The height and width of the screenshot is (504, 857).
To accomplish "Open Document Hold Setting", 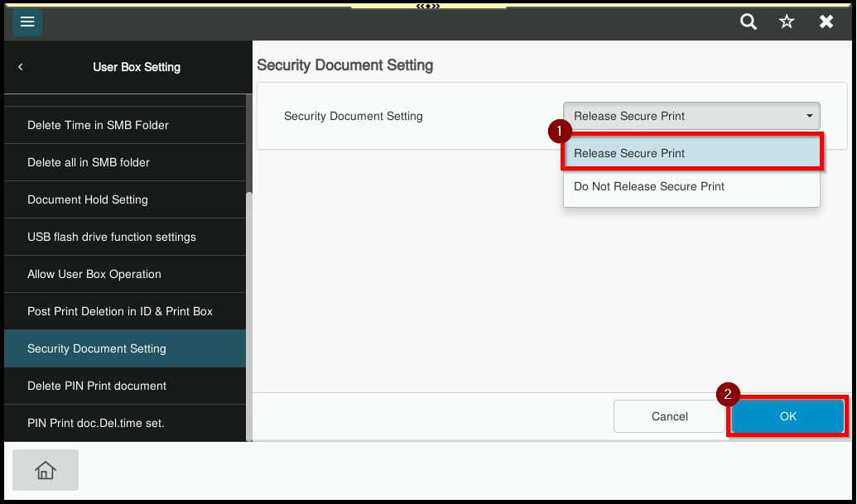I will pyautogui.click(x=124, y=199).
